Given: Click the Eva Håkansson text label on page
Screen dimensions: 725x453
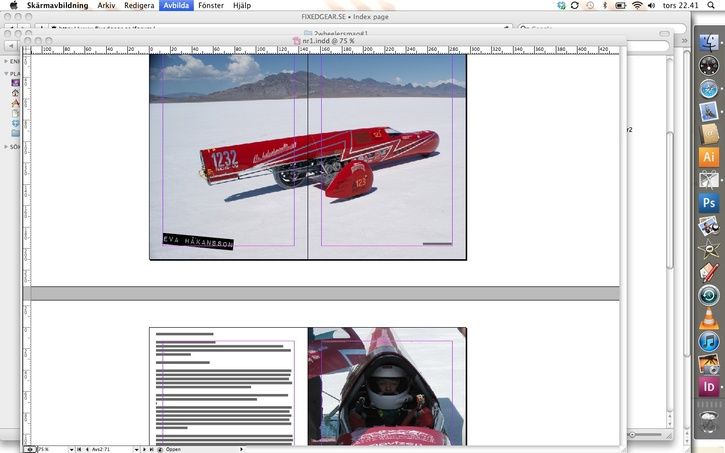Looking at the screenshot, I should pyautogui.click(x=198, y=242).
